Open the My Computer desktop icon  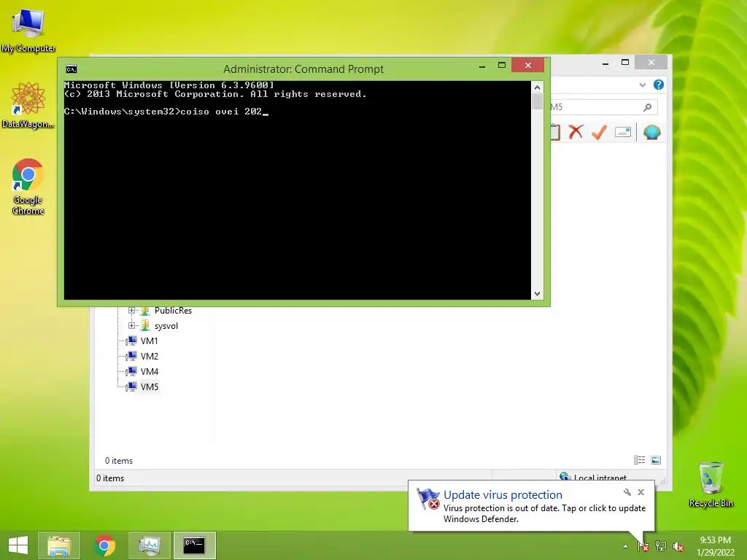pos(28,30)
